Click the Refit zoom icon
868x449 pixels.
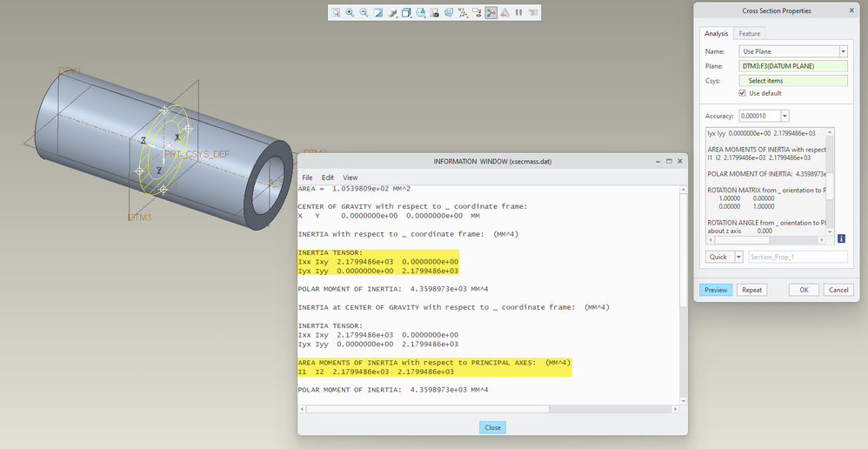coord(336,12)
